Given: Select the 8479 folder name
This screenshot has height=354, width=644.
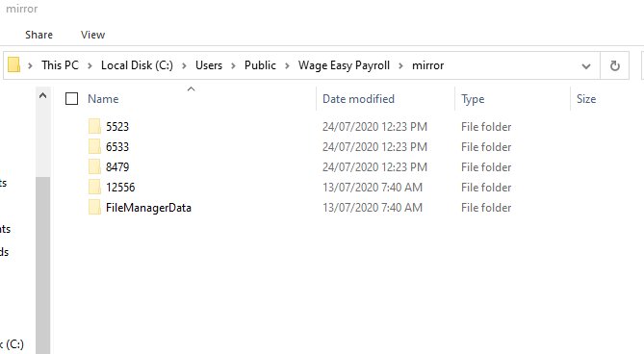Looking at the screenshot, I should (117, 166).
